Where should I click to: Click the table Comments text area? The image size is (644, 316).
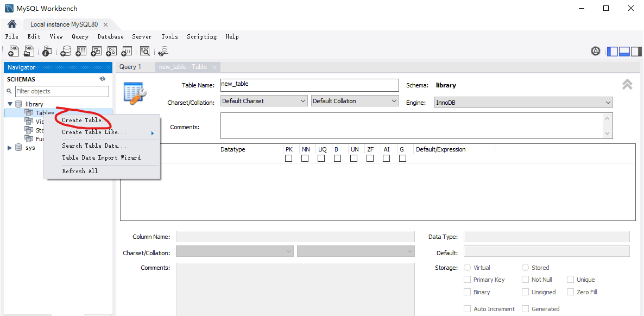[x=412, y=126]
